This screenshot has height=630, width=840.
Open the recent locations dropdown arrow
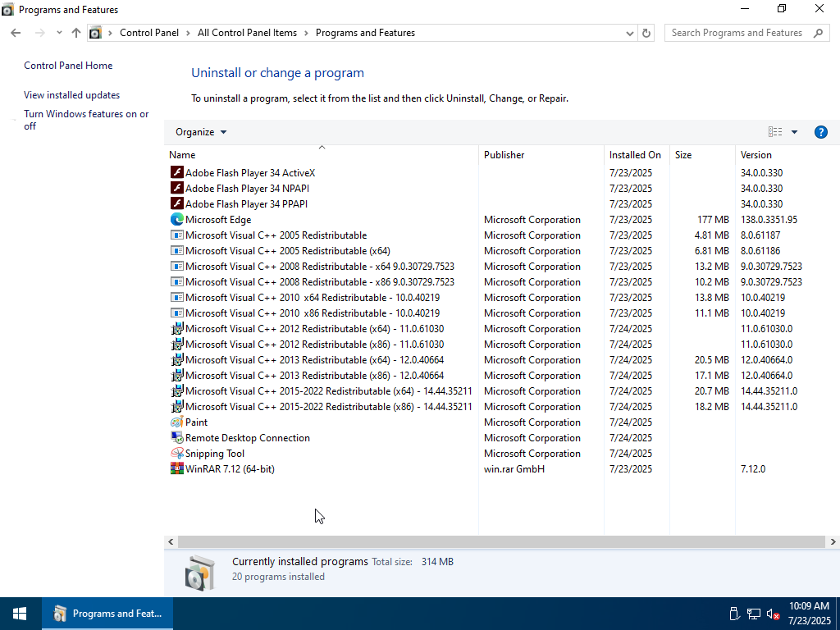tap(59, 33)
